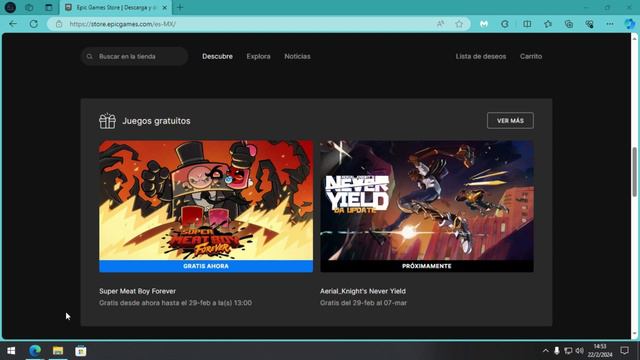Image resolution: width=640 pixels, height=360 pixels.
Task: Click the page's vertical scrollbar thumb
Action: pos(634,171)
